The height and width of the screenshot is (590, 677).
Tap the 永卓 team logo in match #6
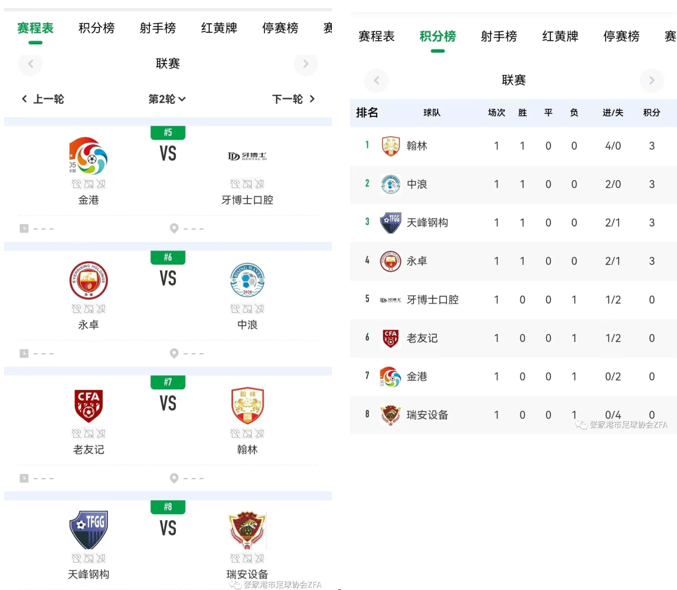pyautogui.click(x=89, y=280)
